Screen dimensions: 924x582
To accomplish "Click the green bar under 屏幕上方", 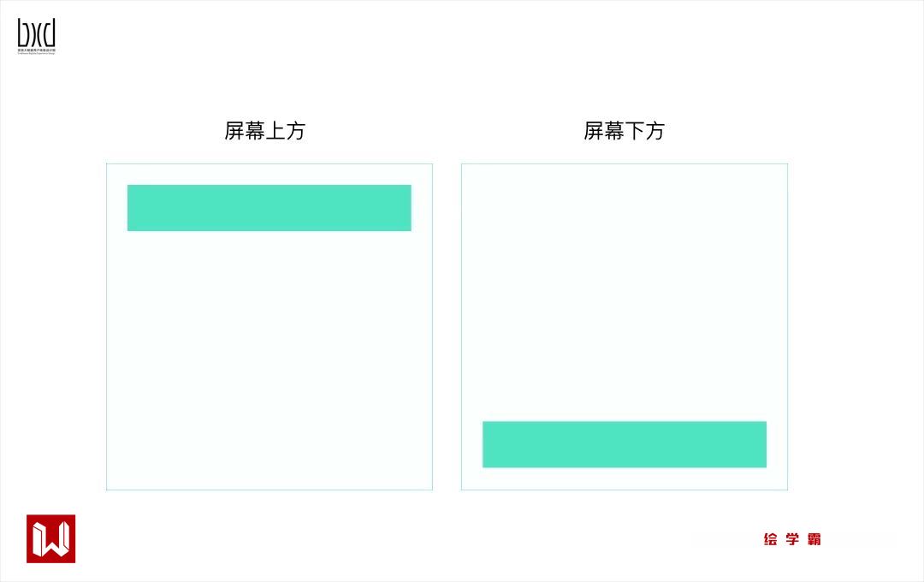I will tap(269, 208).
